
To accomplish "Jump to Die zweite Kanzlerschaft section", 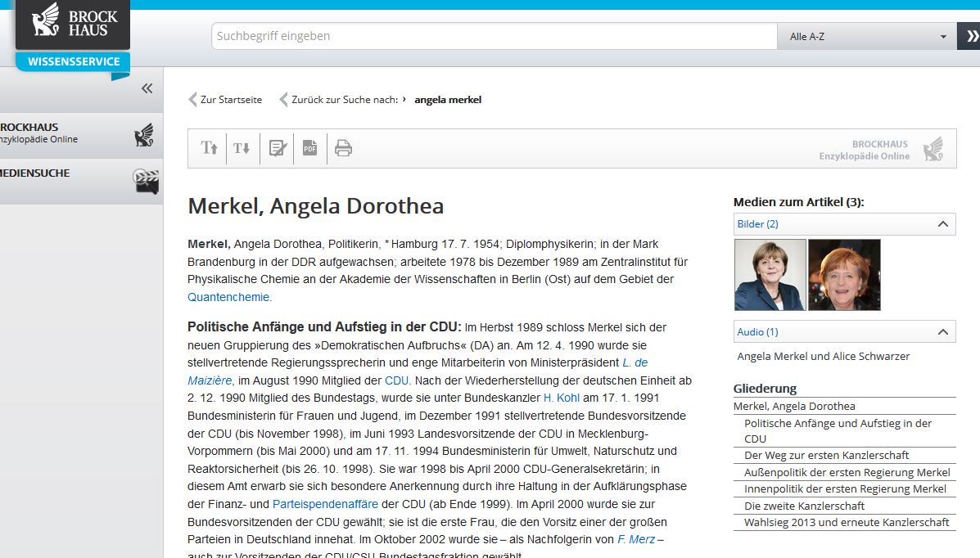I will click(x=804, y=506).
